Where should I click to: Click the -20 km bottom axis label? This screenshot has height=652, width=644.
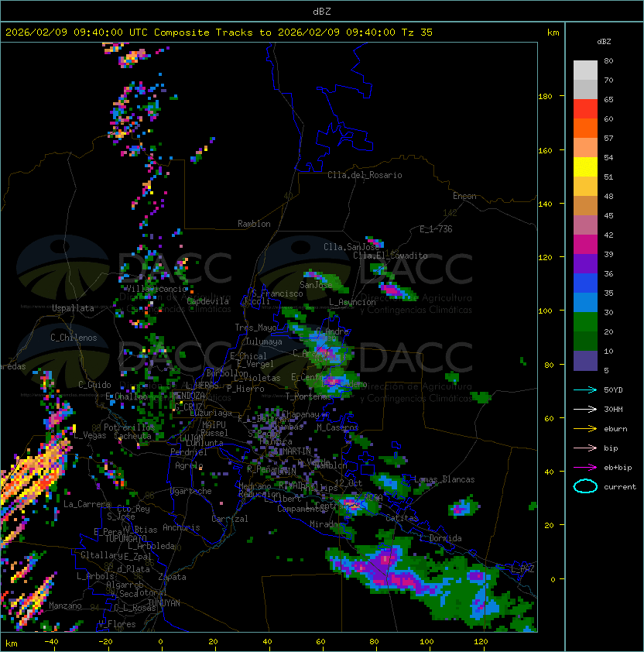pyautogui.click(x=105, y=642)
